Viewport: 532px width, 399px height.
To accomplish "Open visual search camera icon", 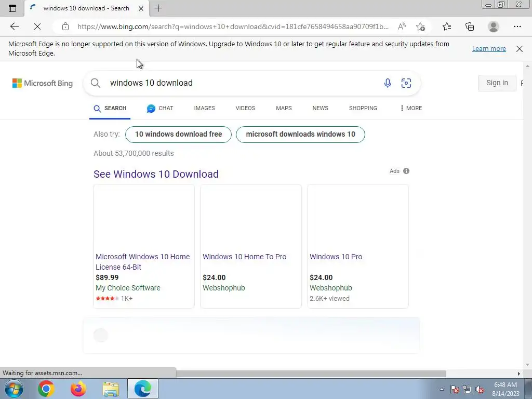I will point(406,83).
